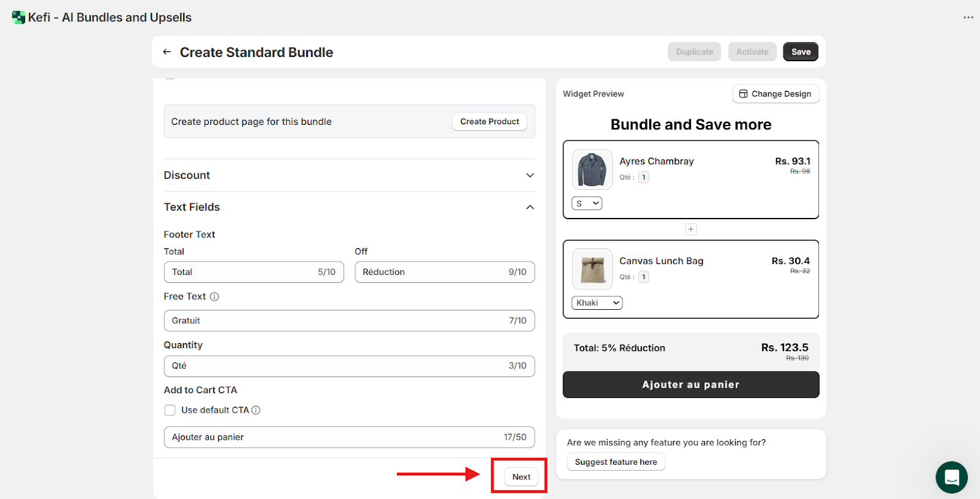This screenshot has width=980, height=499.
Task: Collapse the Text Fields section
Action: point(530,207)
